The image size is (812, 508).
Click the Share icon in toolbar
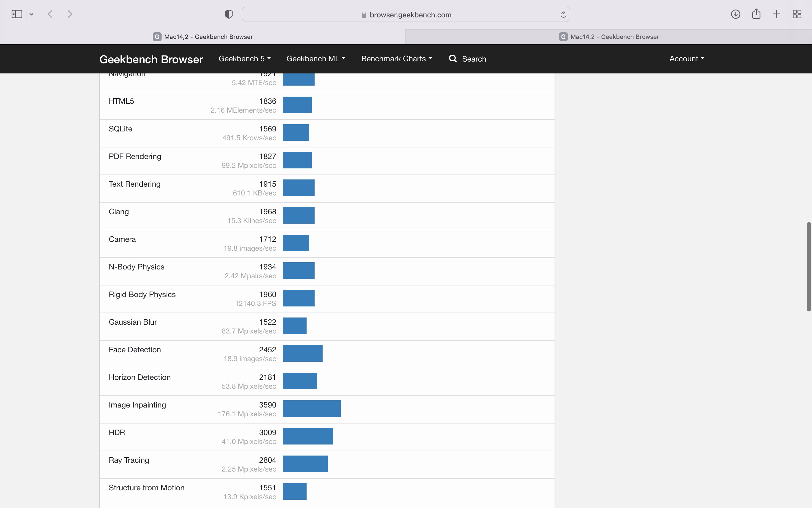[x=756, y=14]
